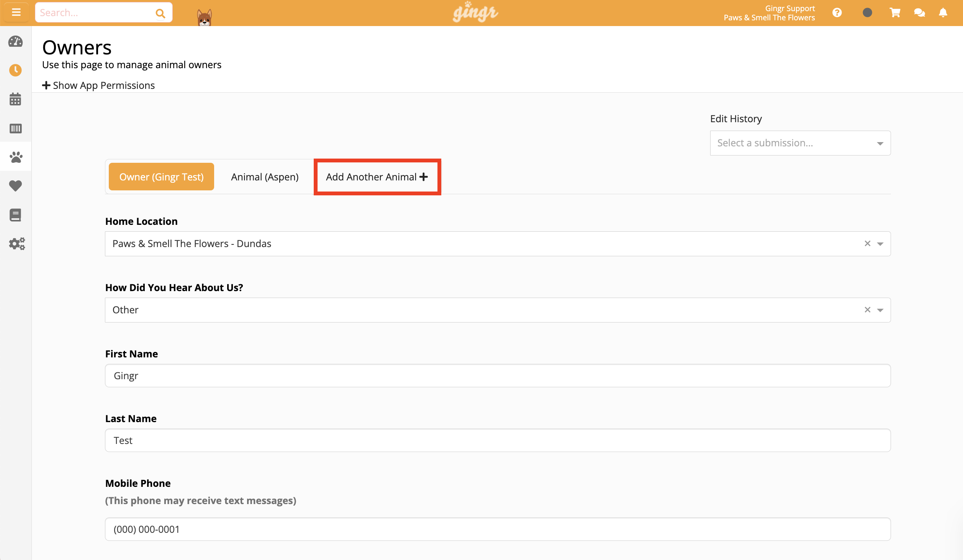This screenshot has height=560, width=963.
Task: Expand Show App Permissions
Action: click(98, 85)
